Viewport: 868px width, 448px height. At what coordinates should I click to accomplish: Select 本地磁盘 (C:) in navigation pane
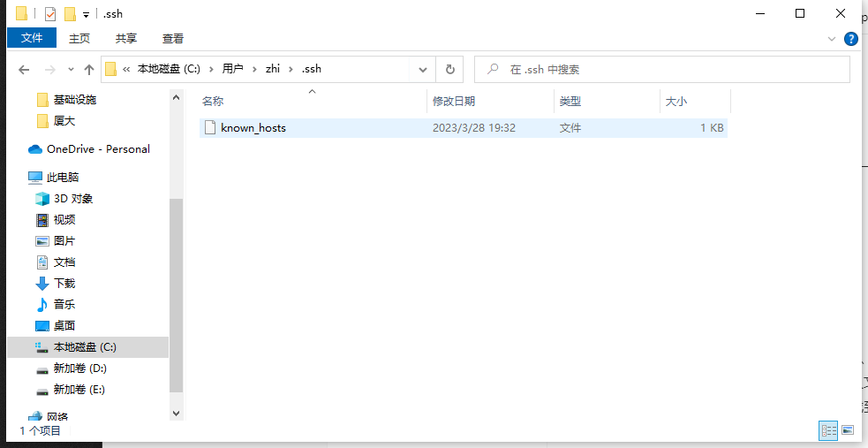tap(87, 347)
